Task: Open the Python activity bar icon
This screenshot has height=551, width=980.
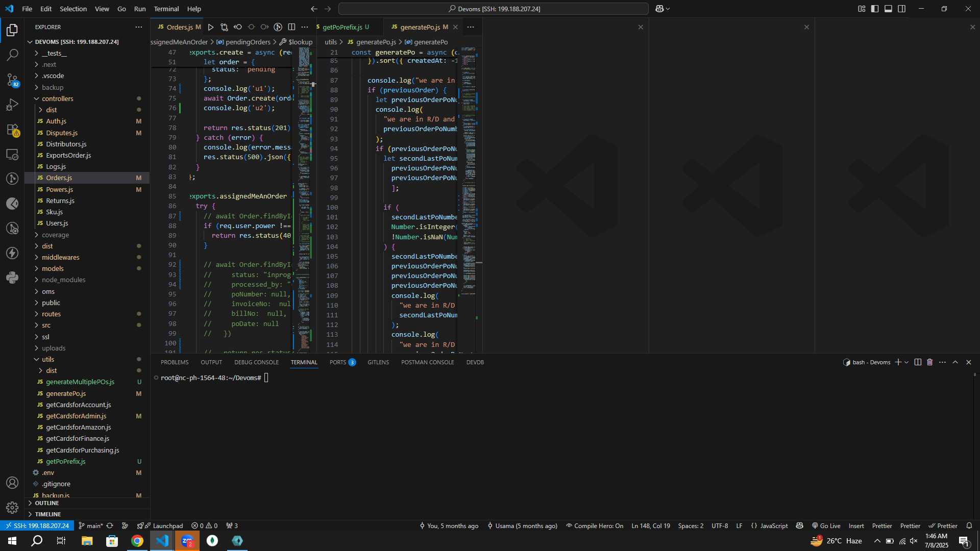Action: click(x=12, y=278)
